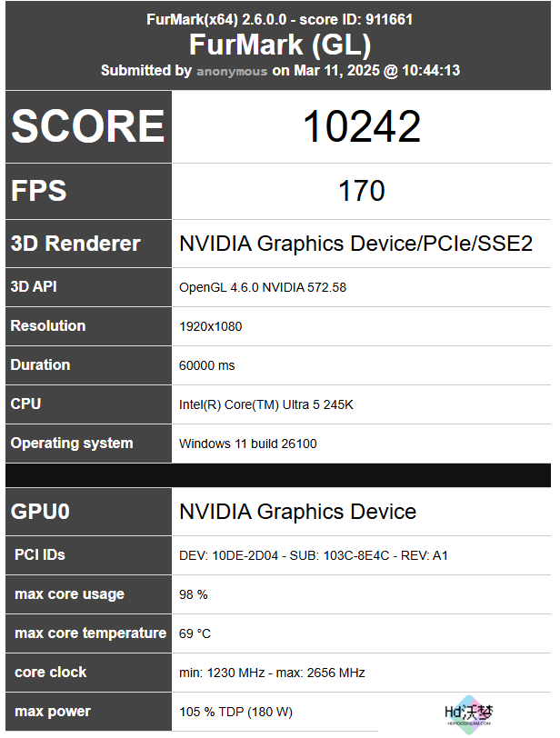Click the OpenGL 4.6.0 NVIDIA 572.58 text
The image size is (560, 738).
pyautogui.click(x=263, y=287)
